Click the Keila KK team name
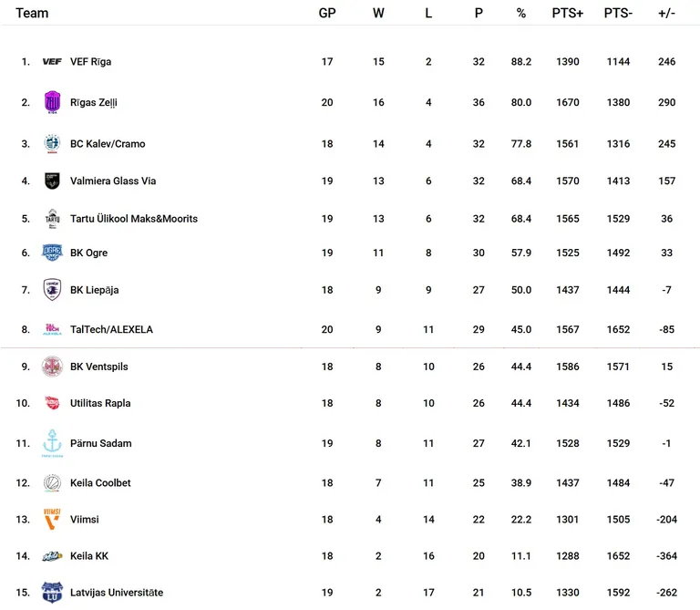This screenshot has height=610, width=700. point(89,556)
